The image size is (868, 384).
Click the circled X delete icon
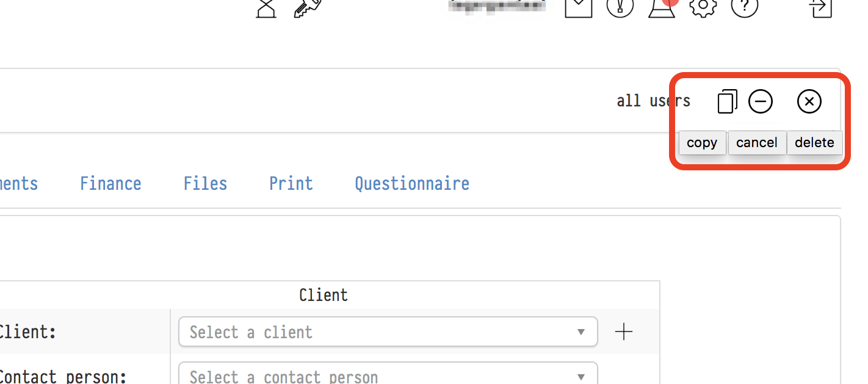809,101
